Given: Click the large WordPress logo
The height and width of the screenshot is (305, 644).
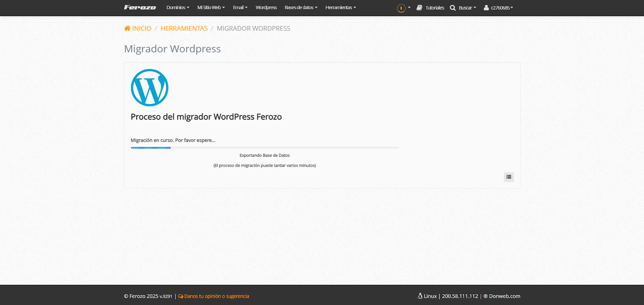Looking at the screenshot, I should (x=150, y=88).
